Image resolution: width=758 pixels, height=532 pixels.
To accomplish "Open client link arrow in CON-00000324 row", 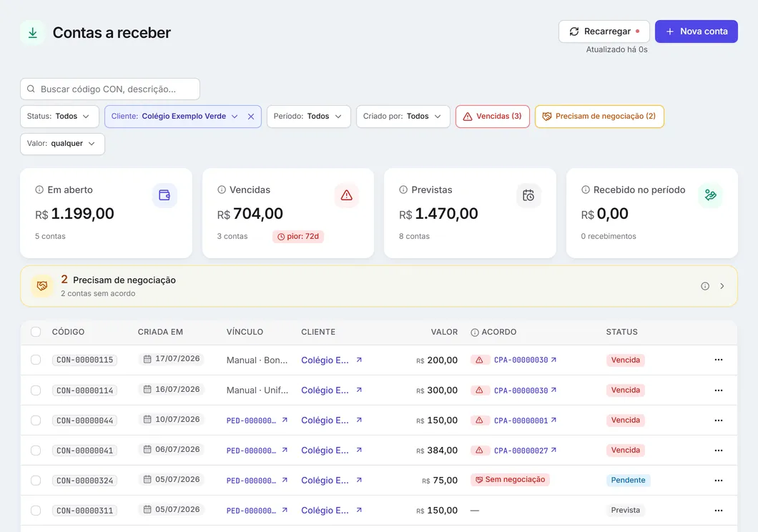I will coord(359,480).
